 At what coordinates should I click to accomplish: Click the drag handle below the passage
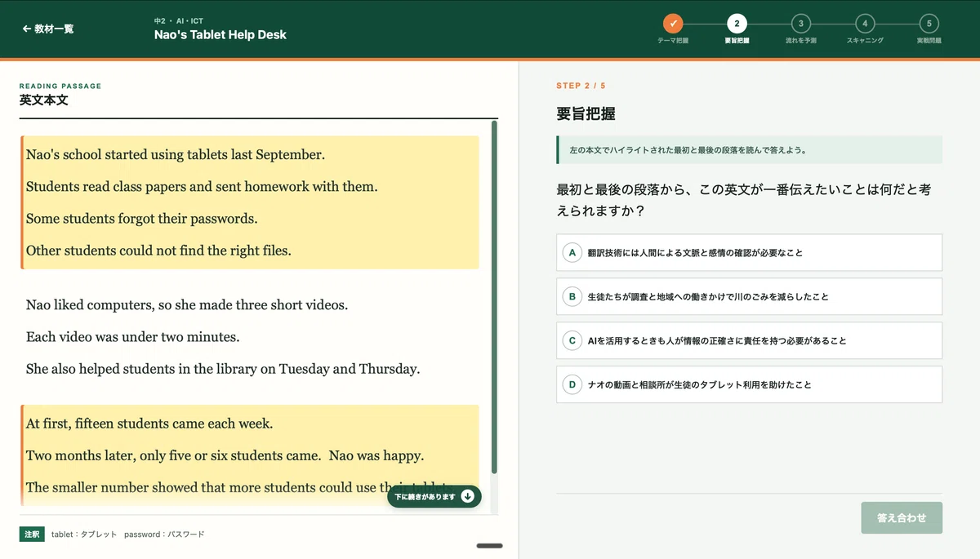click(x=489, y=546)
